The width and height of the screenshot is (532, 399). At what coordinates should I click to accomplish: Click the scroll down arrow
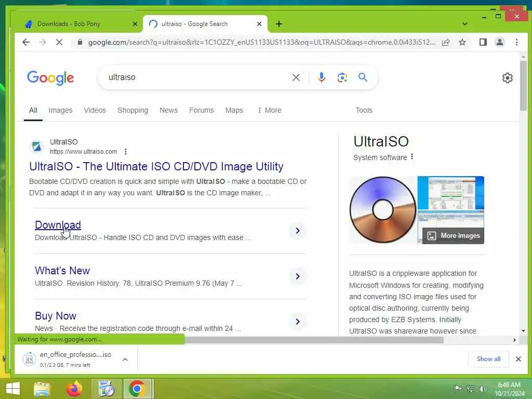tap(523, 331)
